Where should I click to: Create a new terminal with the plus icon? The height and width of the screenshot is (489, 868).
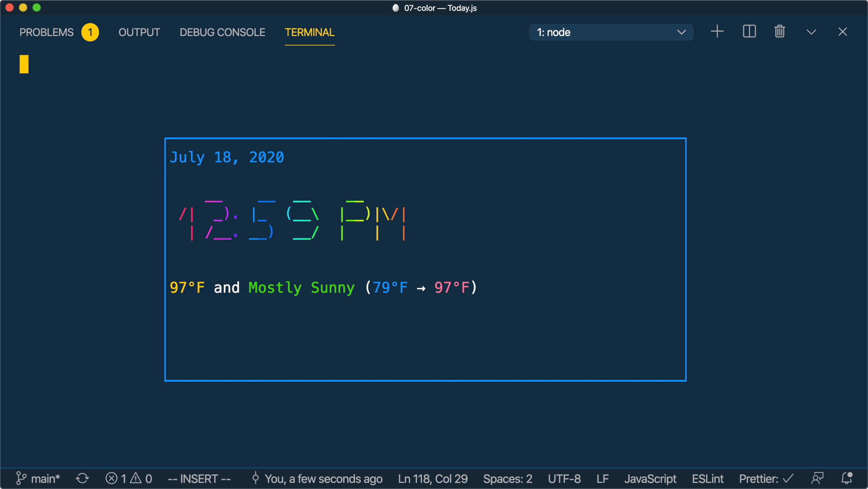(x=717, y=32)
